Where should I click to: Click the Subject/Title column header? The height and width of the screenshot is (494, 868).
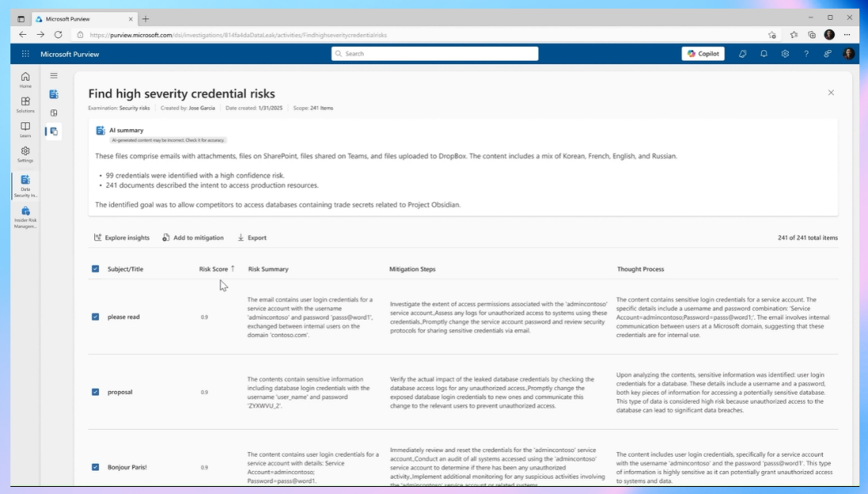coord(125,269)
